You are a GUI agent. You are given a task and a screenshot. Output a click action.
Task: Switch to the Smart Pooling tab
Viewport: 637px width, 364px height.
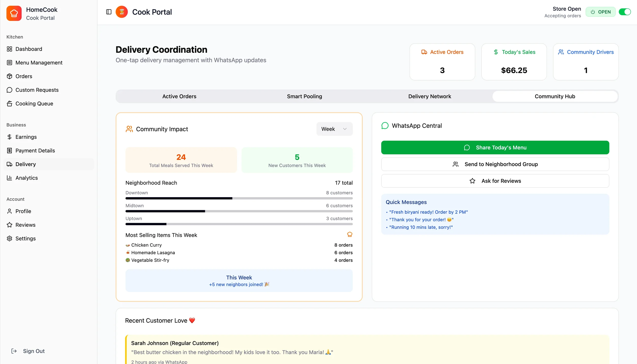coord(304,96)
